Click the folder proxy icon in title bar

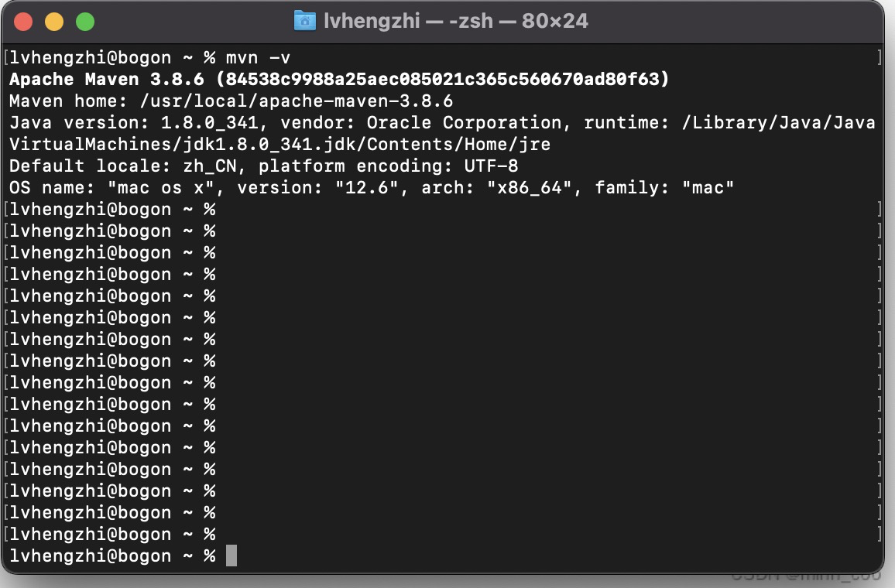tap(304, 21)
